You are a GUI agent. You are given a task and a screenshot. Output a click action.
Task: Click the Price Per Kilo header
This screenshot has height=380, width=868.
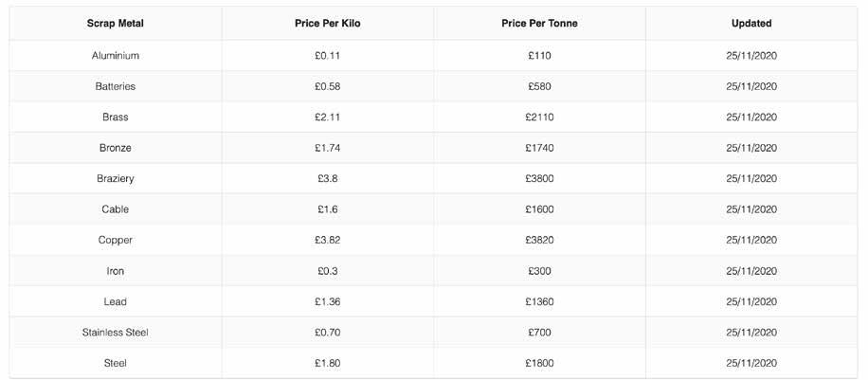click(327, 24)
